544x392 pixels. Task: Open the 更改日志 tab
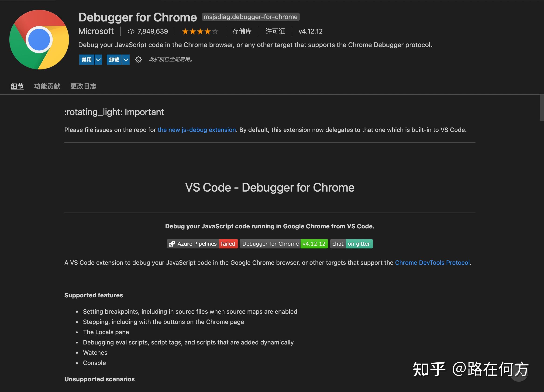83,86
